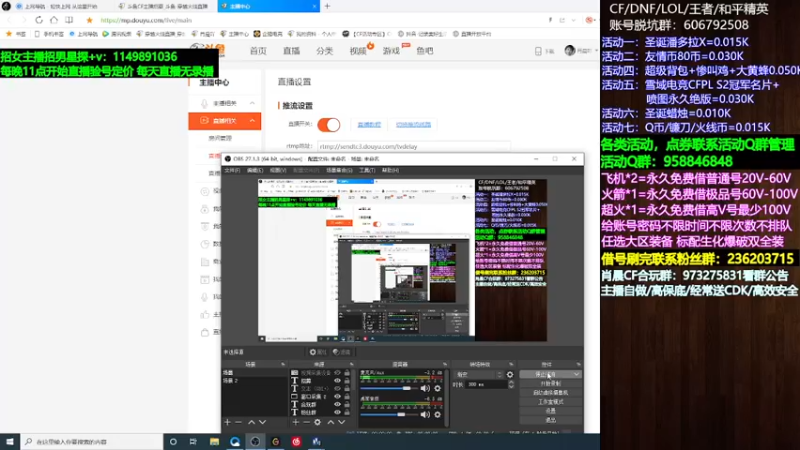Open Task View on the taskbar
The height and width of the screenshot is (450, 800).
coord(193,442)
